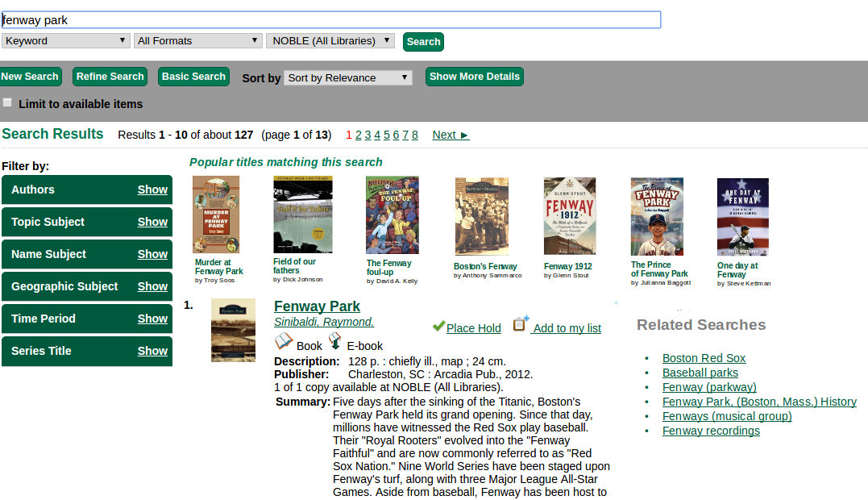Viewport: 868px width, 500px height.
Task: Click the Add to my list link
Action: coord(567,327)
